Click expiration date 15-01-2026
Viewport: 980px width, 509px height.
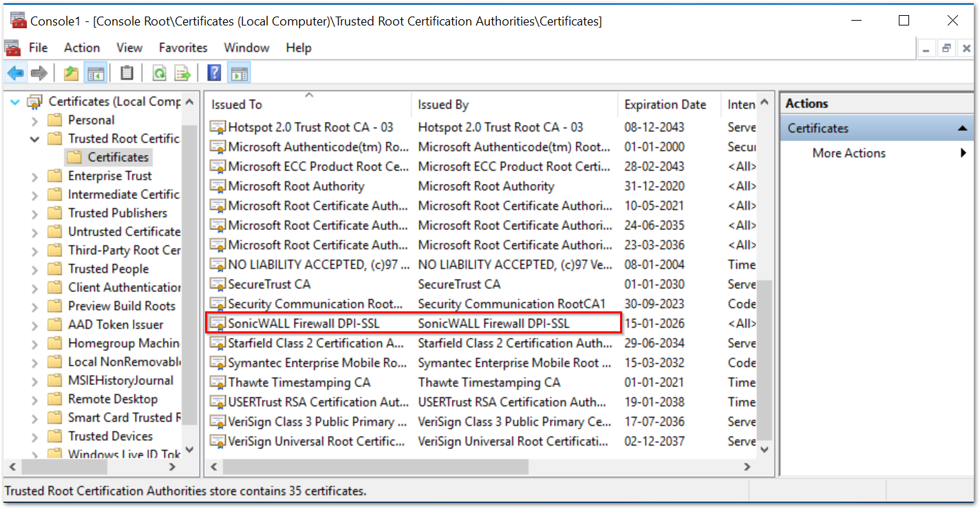point(655,324)
